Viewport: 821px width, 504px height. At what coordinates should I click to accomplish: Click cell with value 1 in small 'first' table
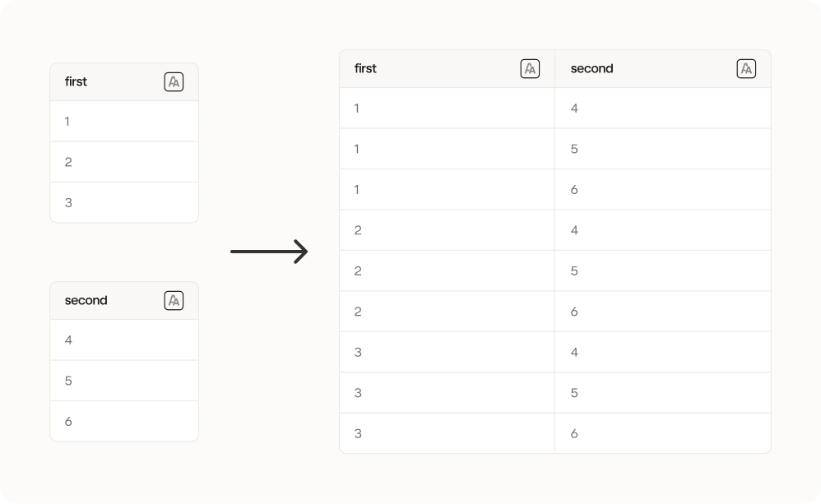124,122
